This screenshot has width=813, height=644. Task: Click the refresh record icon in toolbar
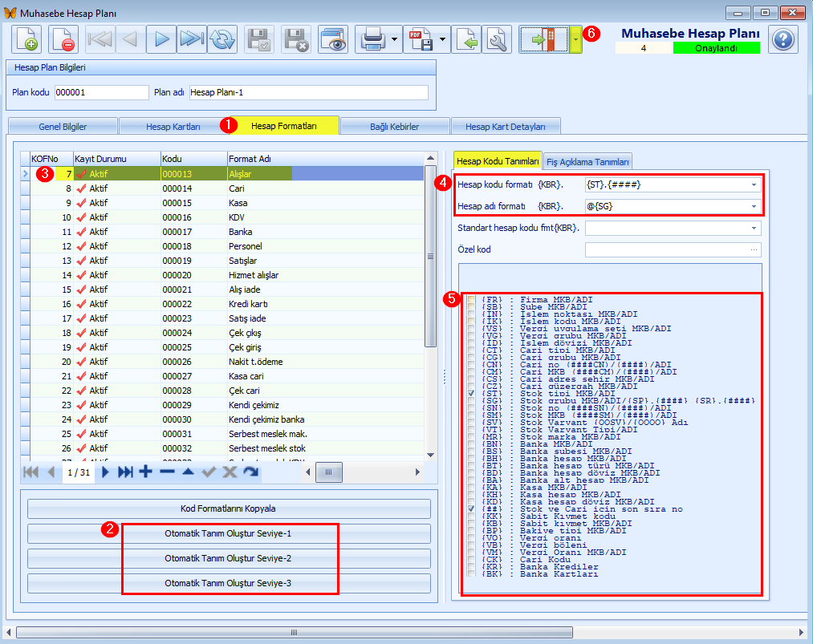click(x=222, y=39)
